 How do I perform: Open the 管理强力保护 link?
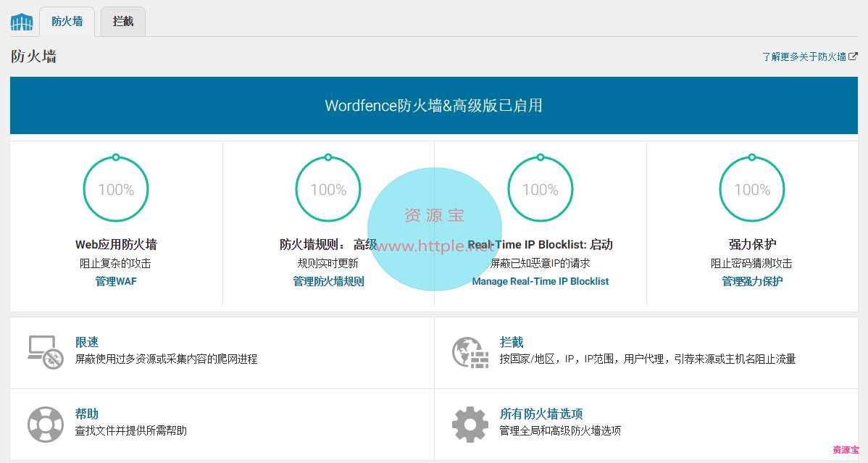click(752, 281)
